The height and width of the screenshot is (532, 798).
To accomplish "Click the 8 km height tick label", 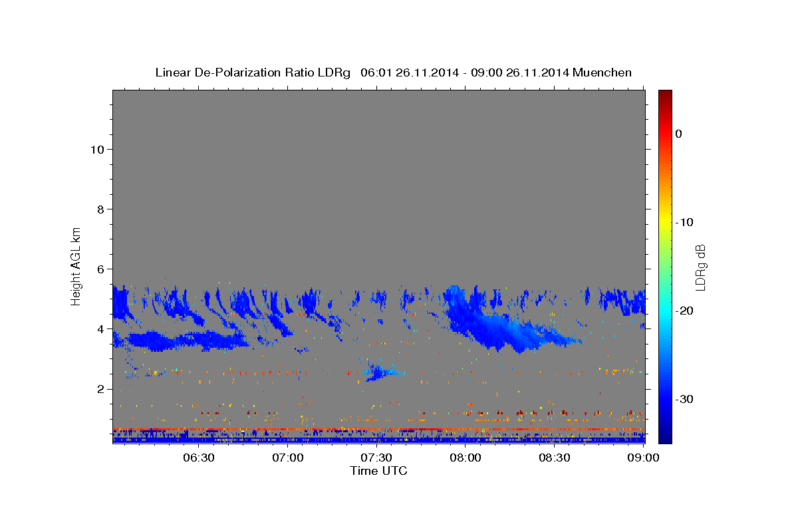I will 100,209.
